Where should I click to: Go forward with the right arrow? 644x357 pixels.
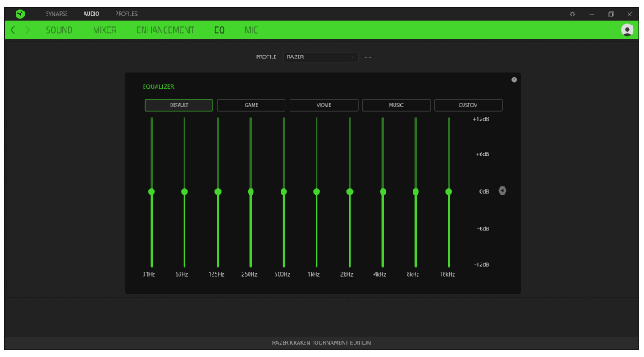pyautogui.click(x=28, y=30)
